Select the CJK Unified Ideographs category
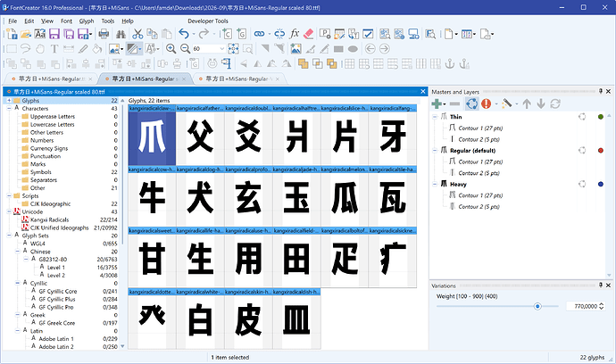Image resolution: width=616 pixels, height=364 pixels. [x=59, y=227]
